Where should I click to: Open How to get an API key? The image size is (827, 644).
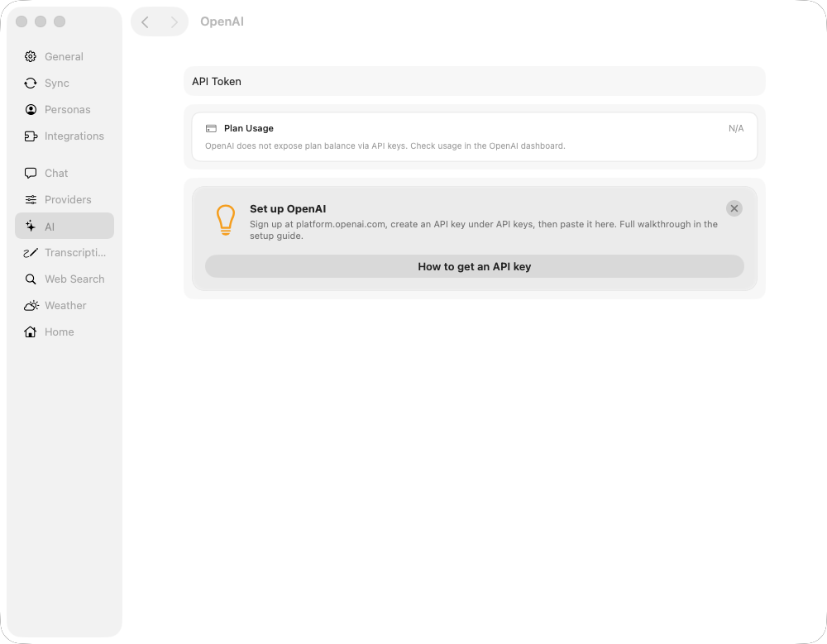(x=475, y=266)
